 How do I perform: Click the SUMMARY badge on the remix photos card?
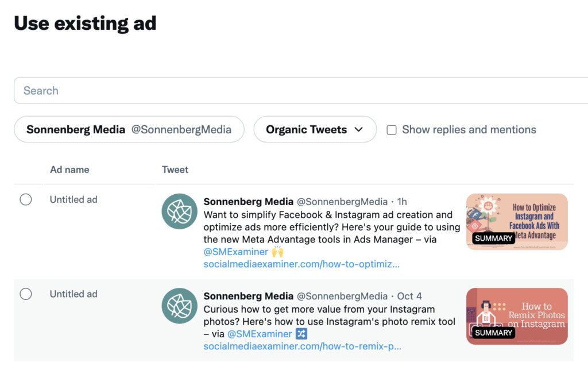coord(493,332)
